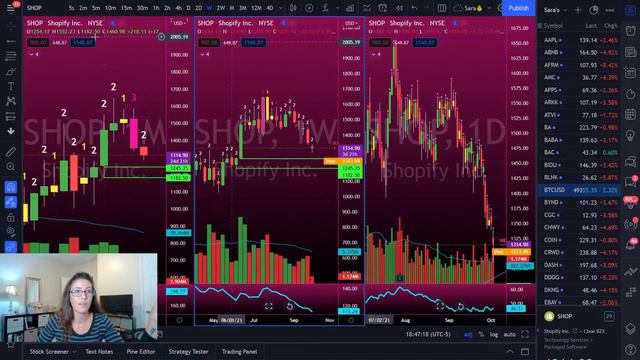Open the Text Notes tab
640x360 pixels.
pyautogui.click(x=99, y=351)
